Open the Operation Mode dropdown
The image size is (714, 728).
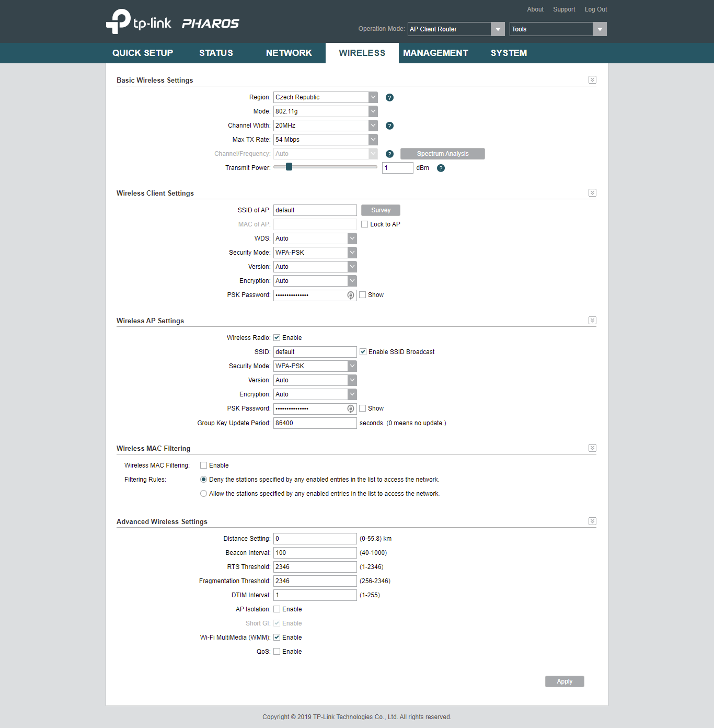tap(456, 29)
